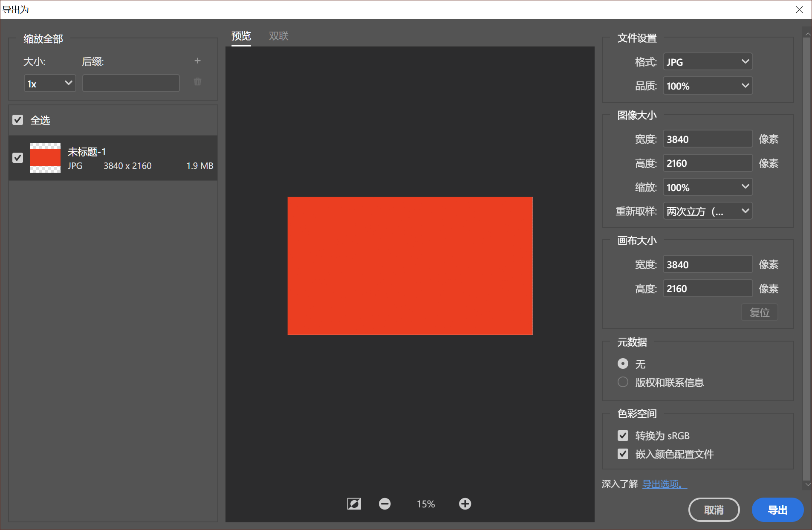Open the 品质 100% dropdown
This screenshot has height=530, width=812.
(708, 86)
